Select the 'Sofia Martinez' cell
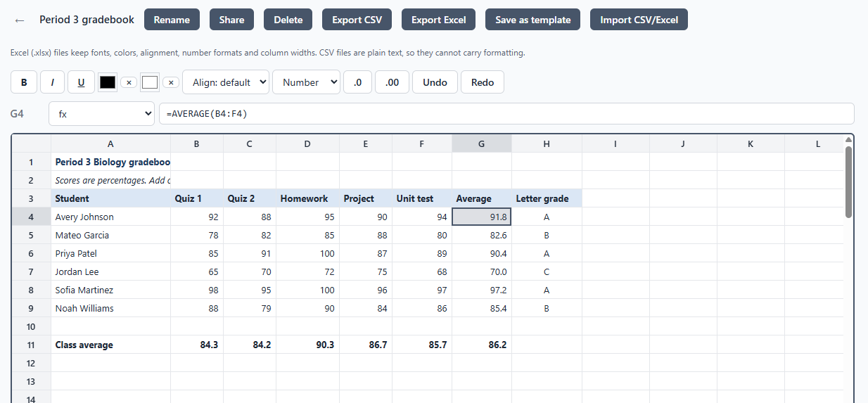Image resolution: width=868 pixels, height=403 pixels. click(111, 290)
